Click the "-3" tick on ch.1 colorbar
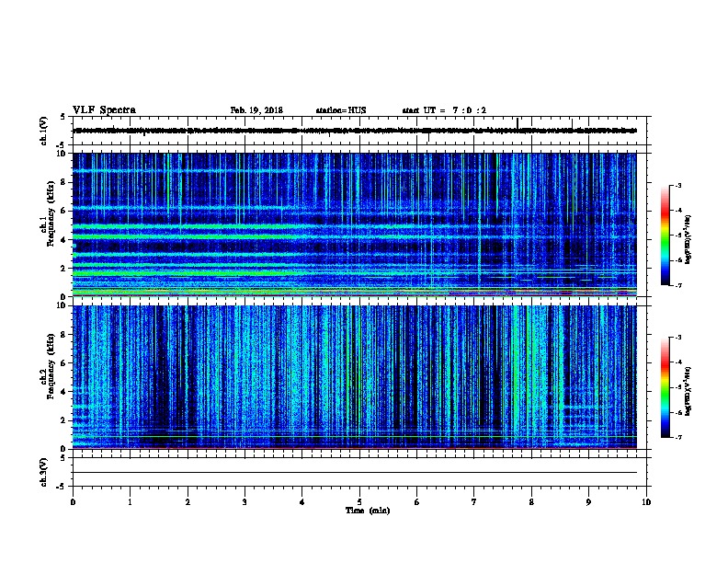Screen dimensions: 728x563 pos(677,185)
